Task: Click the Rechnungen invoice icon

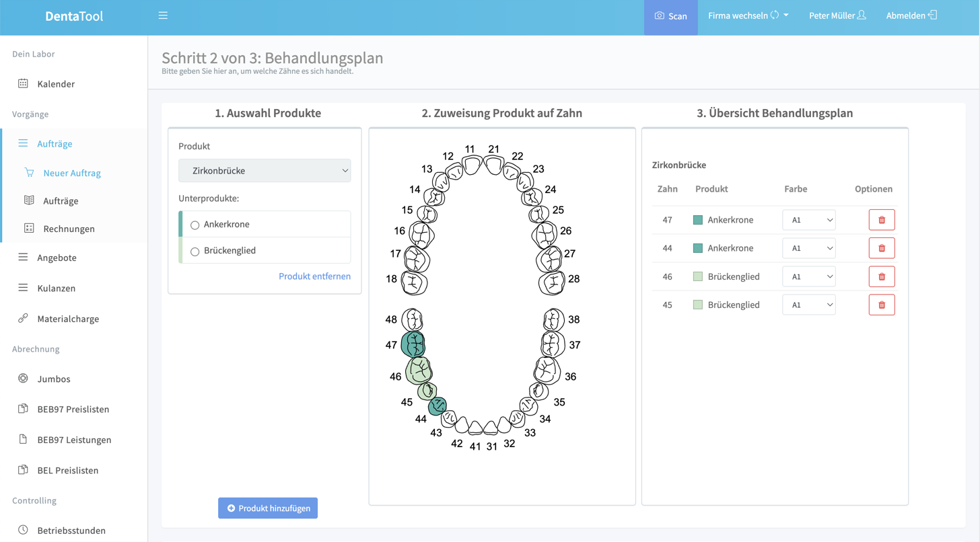Action: [x=29, y=229]
